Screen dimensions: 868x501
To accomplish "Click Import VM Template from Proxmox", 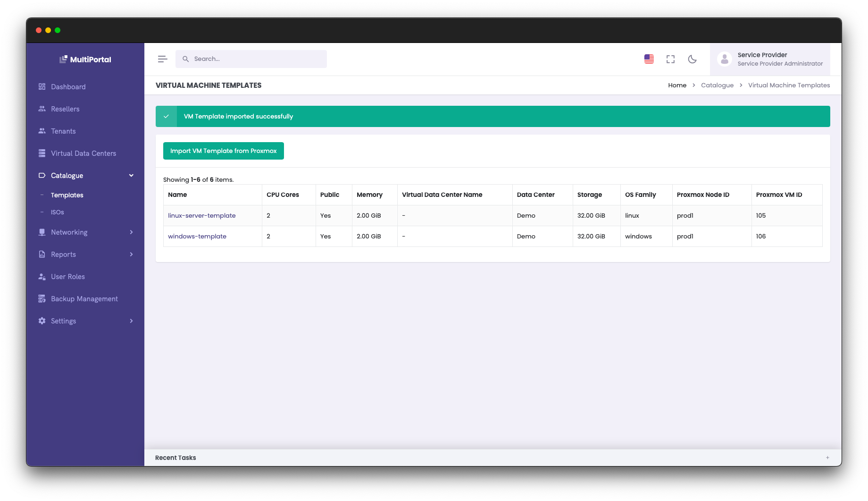I will tap(223, 151).
